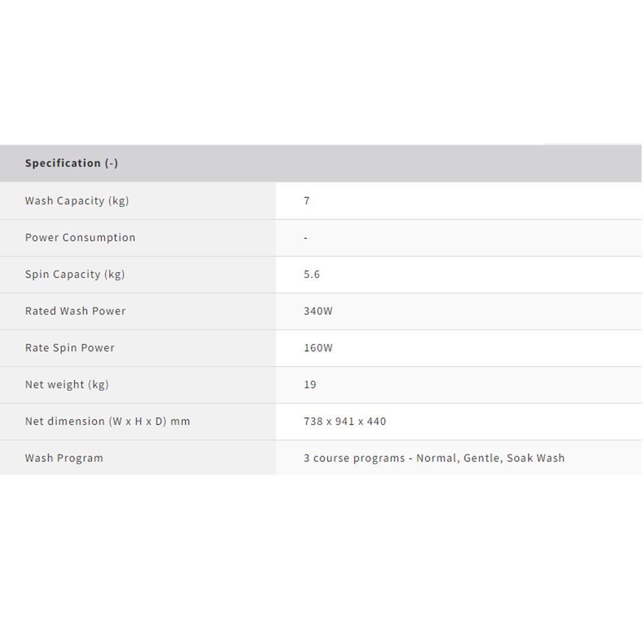This screenshot has height=644, width=644.
Task: Select the Rate Spin Power label
Action: click(70, 348)
